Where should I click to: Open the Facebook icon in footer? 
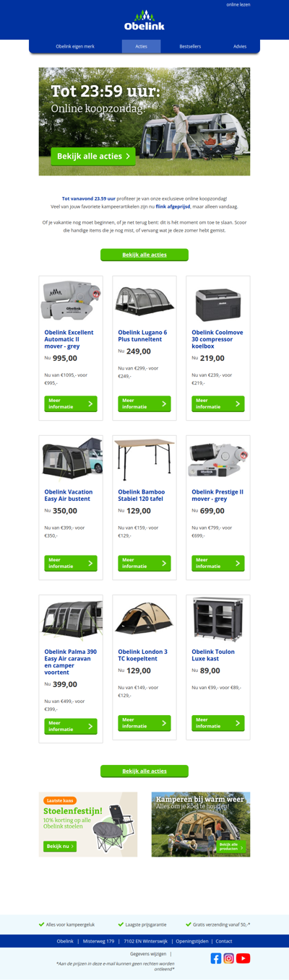pyautogui.click(x=216, y=958)
